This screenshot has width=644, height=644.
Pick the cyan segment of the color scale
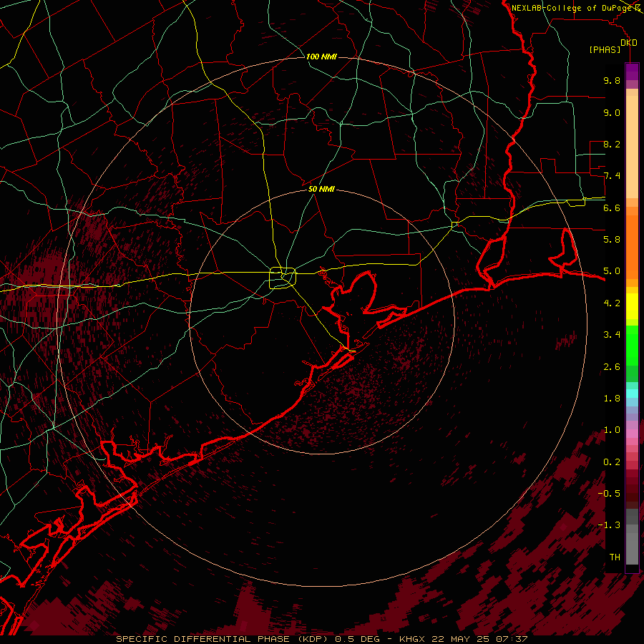pos(632,394)
